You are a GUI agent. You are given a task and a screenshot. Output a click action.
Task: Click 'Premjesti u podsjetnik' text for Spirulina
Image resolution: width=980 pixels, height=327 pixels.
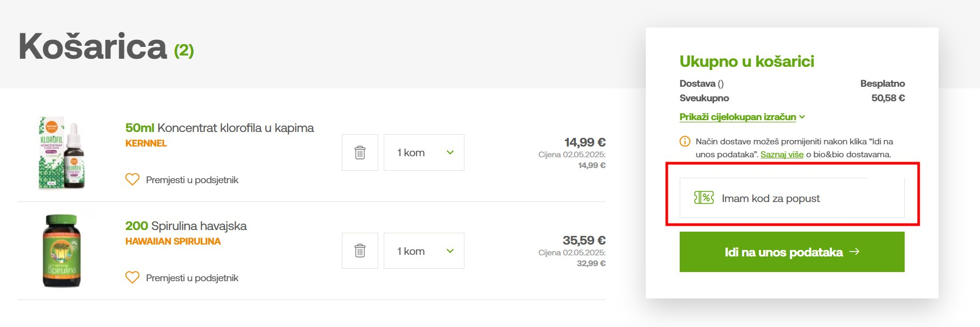coord(192,278)
